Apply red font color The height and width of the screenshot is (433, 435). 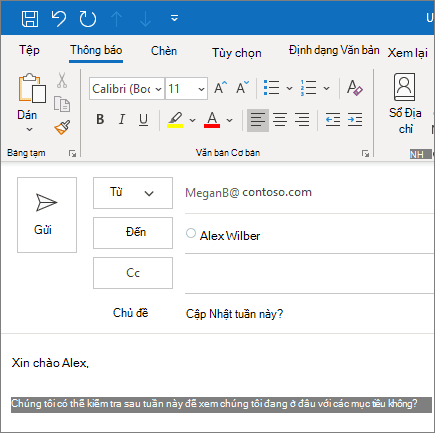tap(212, 120)
